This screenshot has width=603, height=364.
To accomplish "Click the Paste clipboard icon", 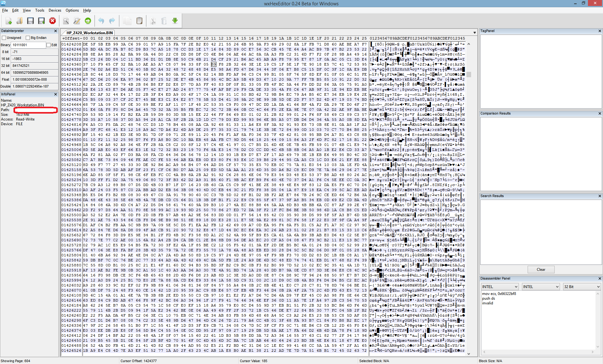I will coord(139,21).
